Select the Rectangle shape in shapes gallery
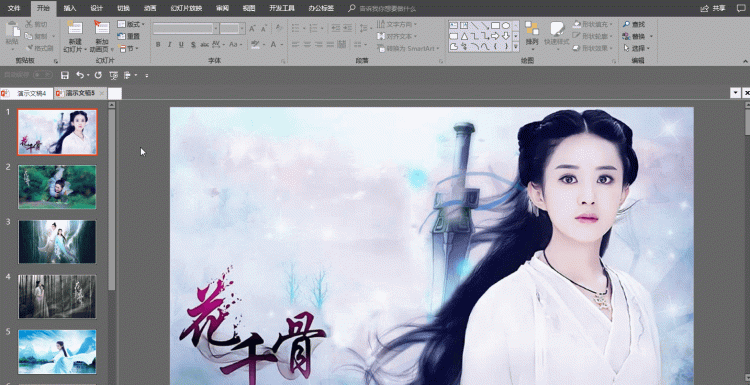750x385 pixels. (x=495, y=25)
